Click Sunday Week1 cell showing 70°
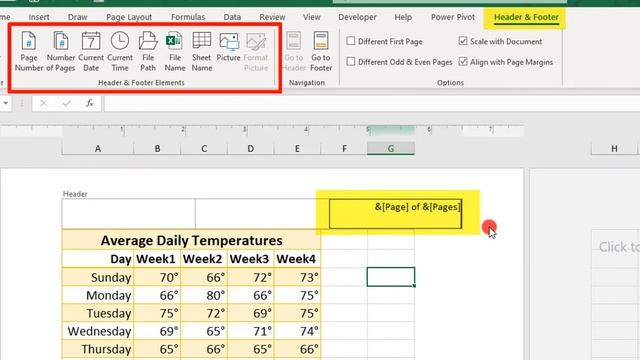Screen dimensions: 640x360 pos(157,277)
